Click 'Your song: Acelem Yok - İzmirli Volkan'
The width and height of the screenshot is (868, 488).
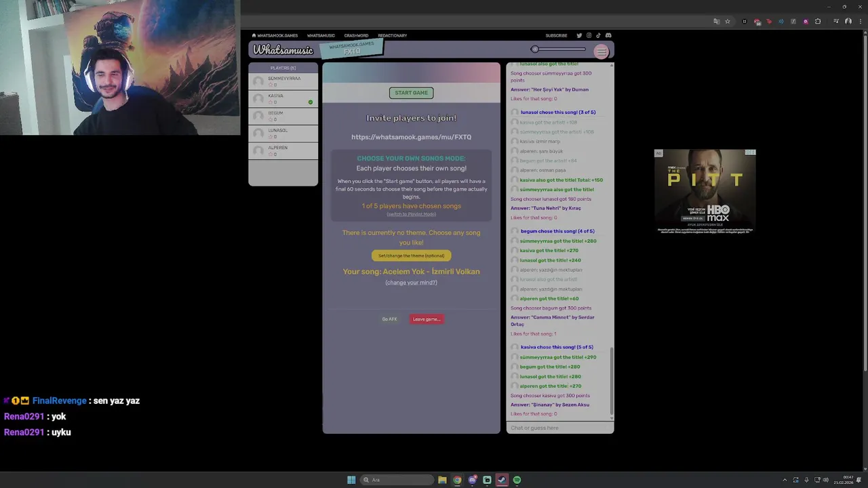click(x=411, y=272)
